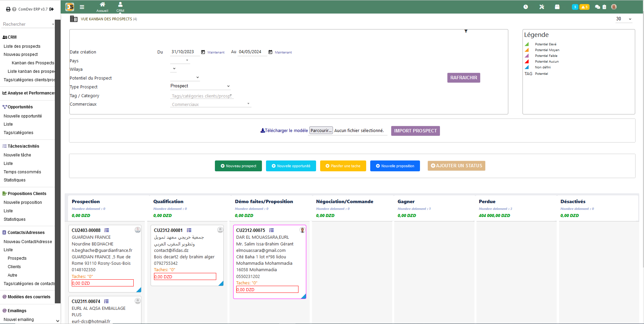Open the Pays dropdown
Image resolution: width=644 pixels, height=324 pixels.
[180, 60]
